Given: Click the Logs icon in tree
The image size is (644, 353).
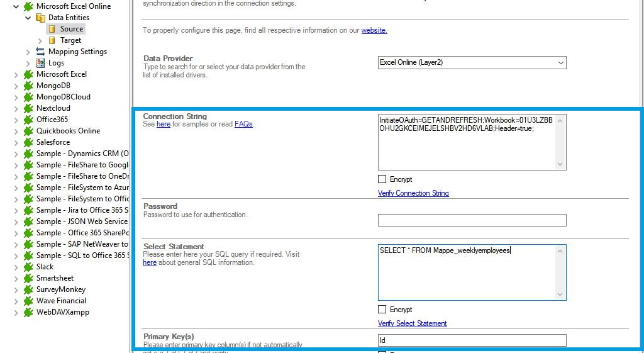Looking at the screenshot, I should (x=40, y=63).
